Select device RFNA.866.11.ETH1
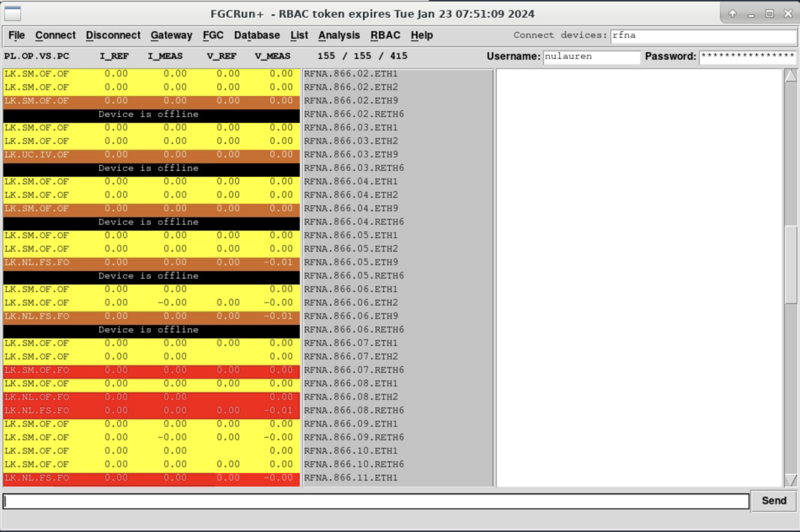This screenshot has width=800, height=532. pos(351,478)
